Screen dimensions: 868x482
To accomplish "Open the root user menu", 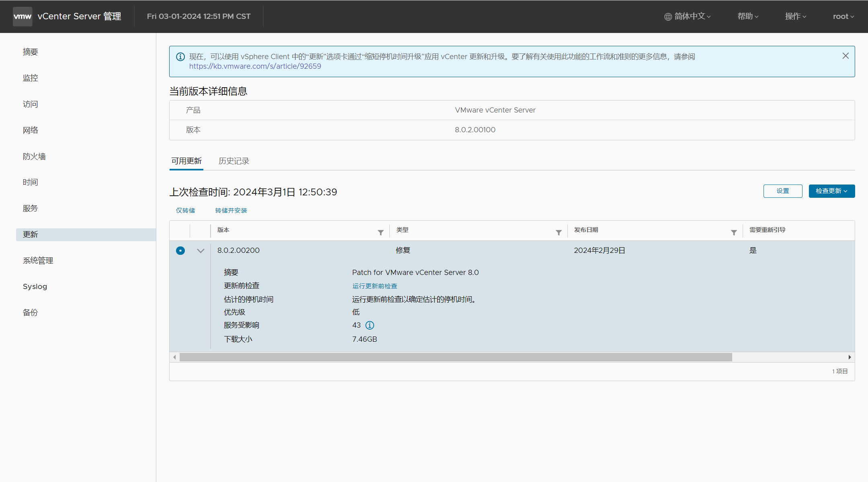I will 843,16.
